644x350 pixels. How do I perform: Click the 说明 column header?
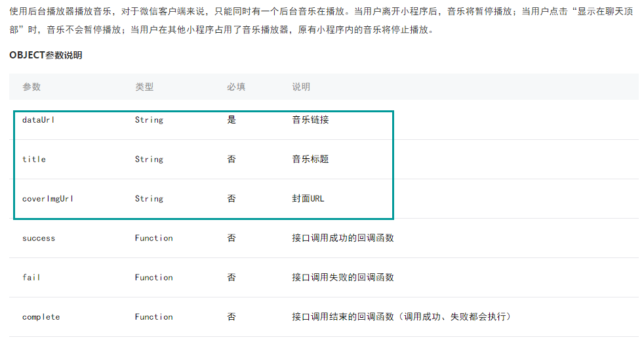point(301,87)
